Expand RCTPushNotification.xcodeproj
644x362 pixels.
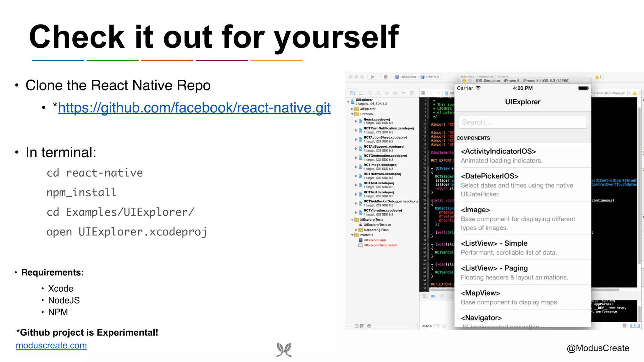[x=356, y=130]
